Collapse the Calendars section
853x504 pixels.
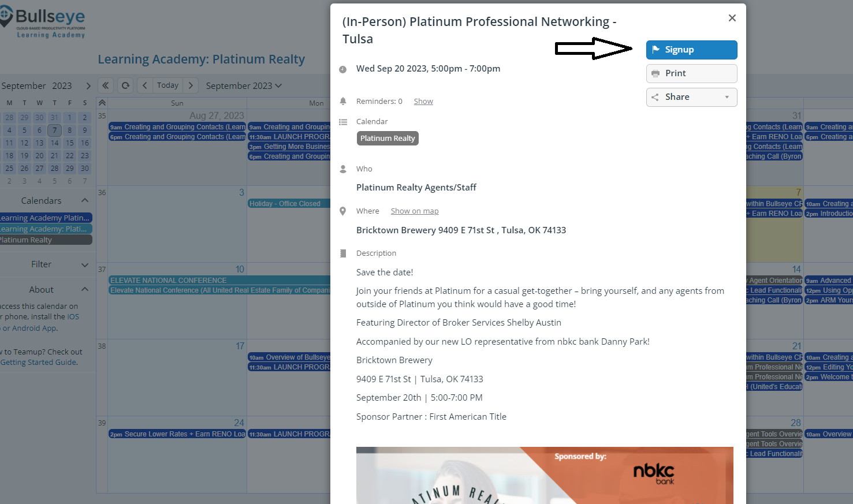point(85,200)
